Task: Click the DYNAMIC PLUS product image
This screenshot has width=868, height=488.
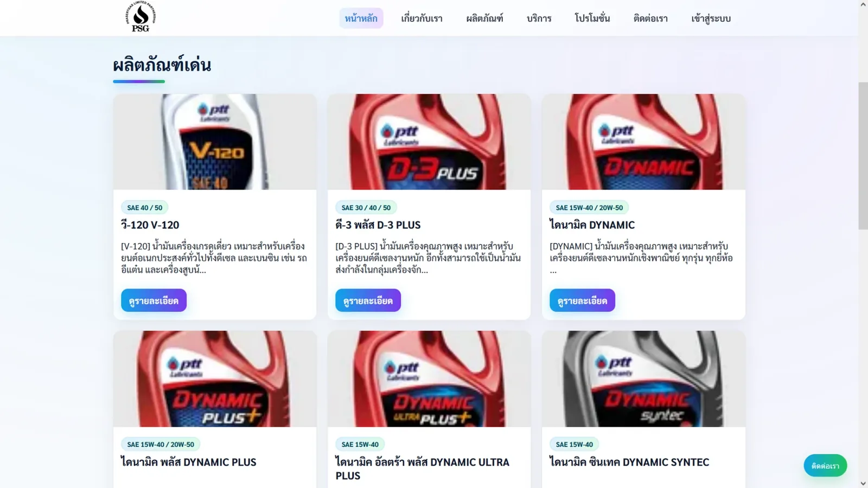Action: pyautogui.click(x=215, y=379)
